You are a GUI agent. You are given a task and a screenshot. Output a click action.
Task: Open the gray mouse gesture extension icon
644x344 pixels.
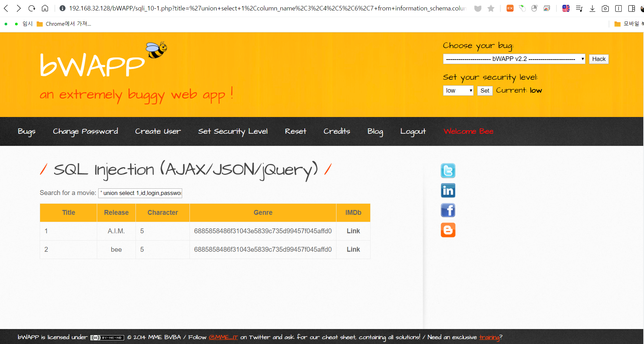pyautogui.click(x=534, y=8)
